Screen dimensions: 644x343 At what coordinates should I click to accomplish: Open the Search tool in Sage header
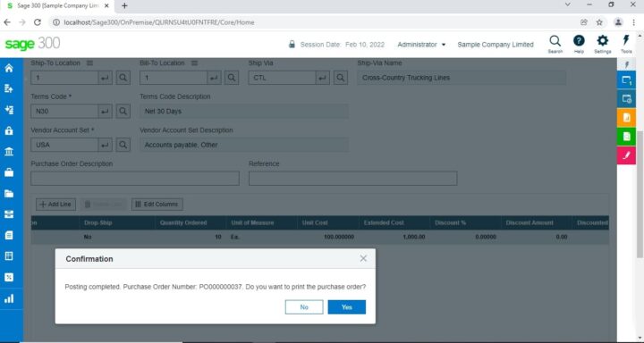555,45
